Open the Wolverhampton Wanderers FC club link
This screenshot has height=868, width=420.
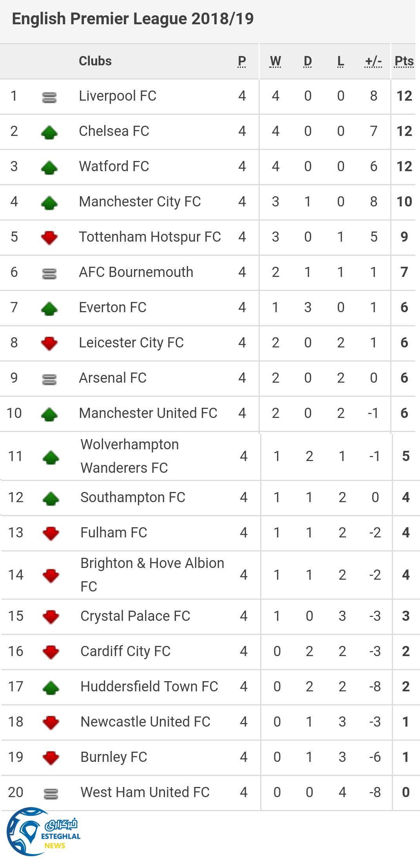(129, 456)
